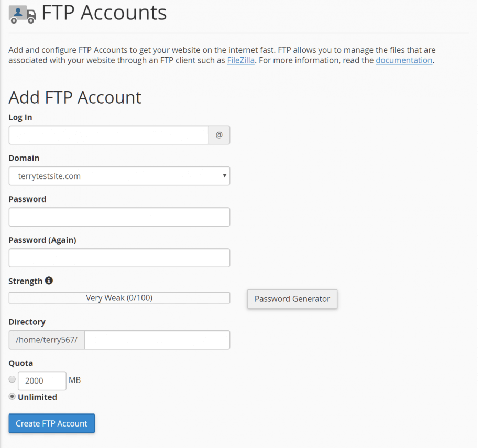Image resolution: width=482 pixels, height=448 pixels.
Task: Click the @ symbol beside the Log In field
Action: pos(219,135)
